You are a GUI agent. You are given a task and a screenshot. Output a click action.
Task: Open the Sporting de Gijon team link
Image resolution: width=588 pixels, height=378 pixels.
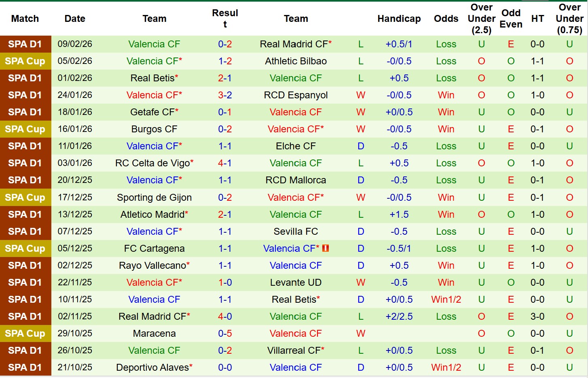coord(154,197)
